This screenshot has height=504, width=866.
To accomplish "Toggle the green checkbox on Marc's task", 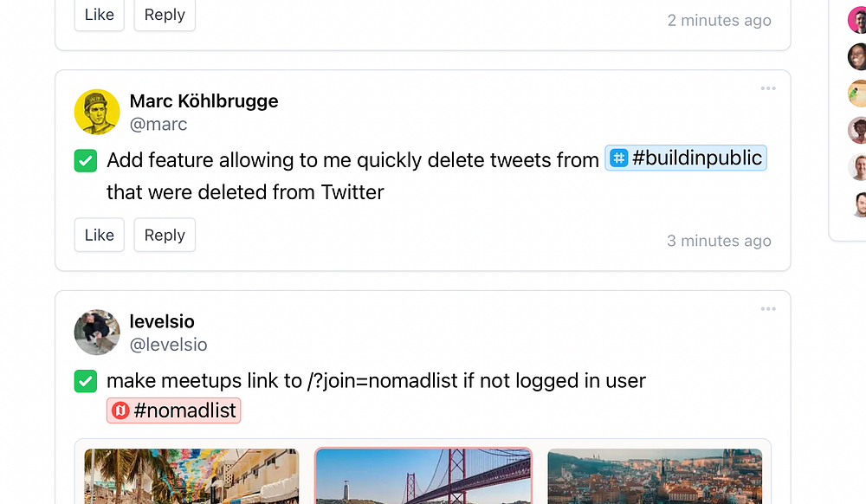I will [86, 160].
